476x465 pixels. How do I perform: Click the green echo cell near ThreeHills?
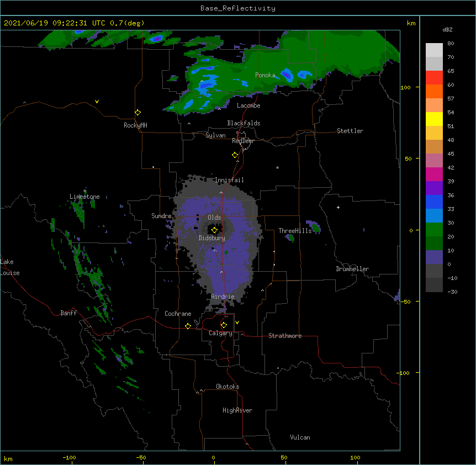pyautogui.click(x=316, y=228)
